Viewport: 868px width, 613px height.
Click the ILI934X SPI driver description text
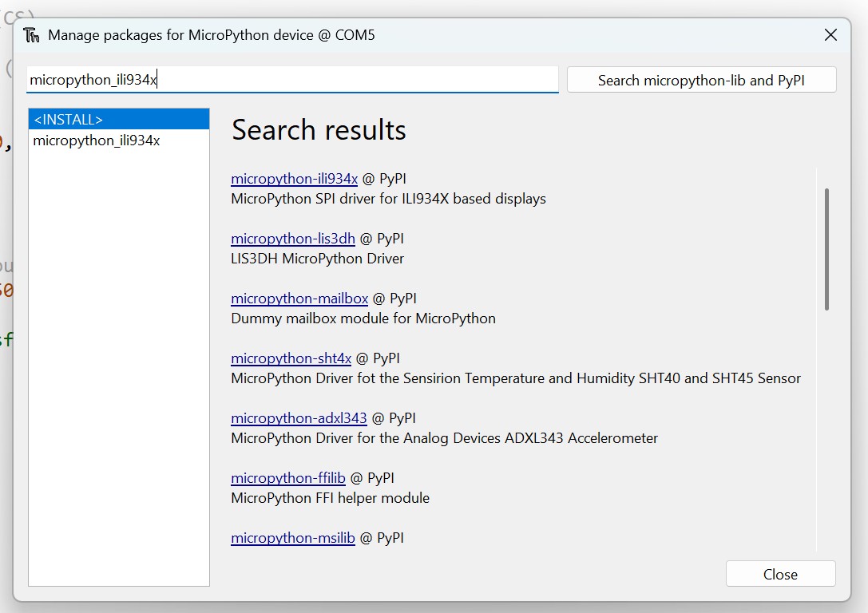click(x=388, y=199)
